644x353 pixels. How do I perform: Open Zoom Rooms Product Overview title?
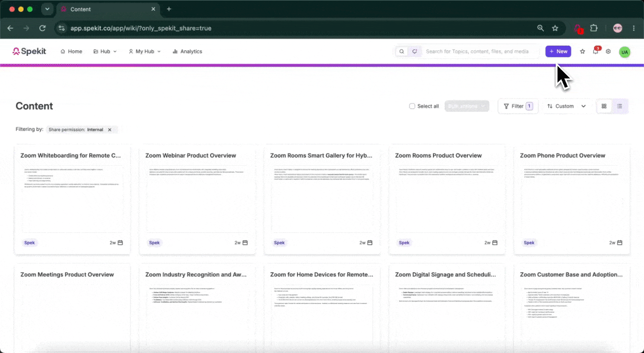[x=438, y=155]
